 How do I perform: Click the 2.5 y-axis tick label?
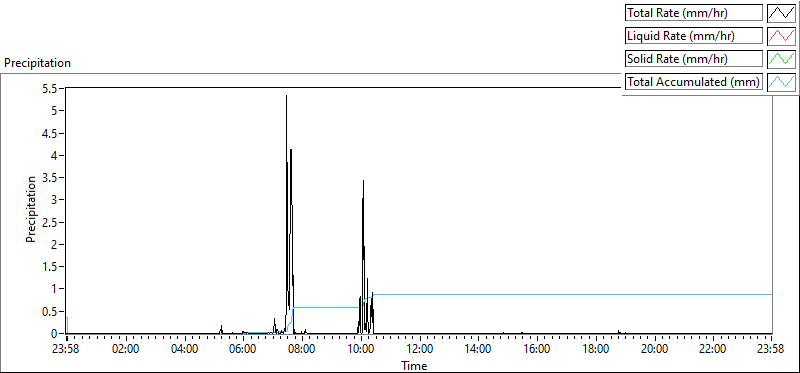(49, 222)
